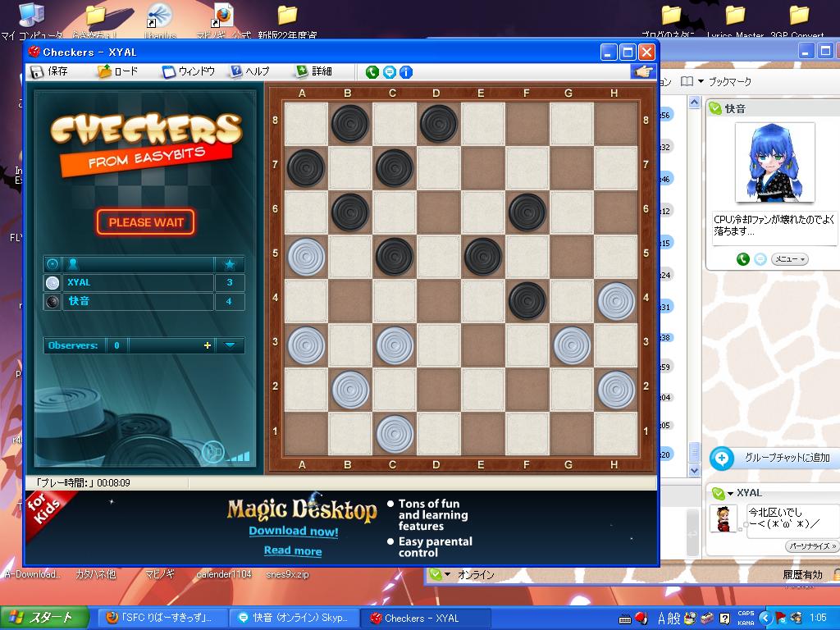Switch to Checkers - XYAL taskbar item

425,618
